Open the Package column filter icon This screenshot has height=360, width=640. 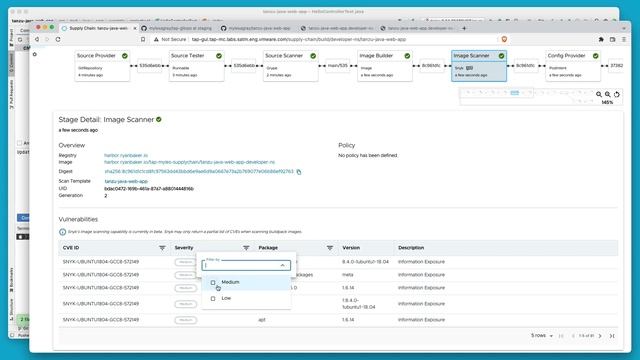pyautogui.click(x=330, y=248)
